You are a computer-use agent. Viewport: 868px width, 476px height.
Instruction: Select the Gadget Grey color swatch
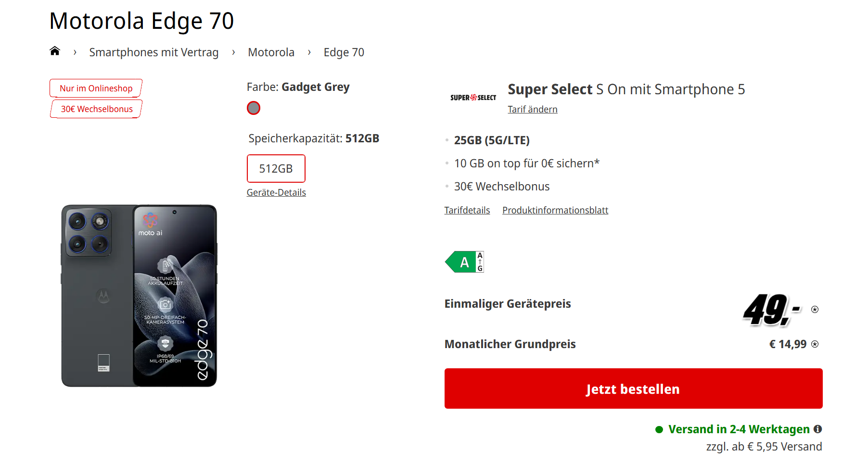tap(254, 108)
